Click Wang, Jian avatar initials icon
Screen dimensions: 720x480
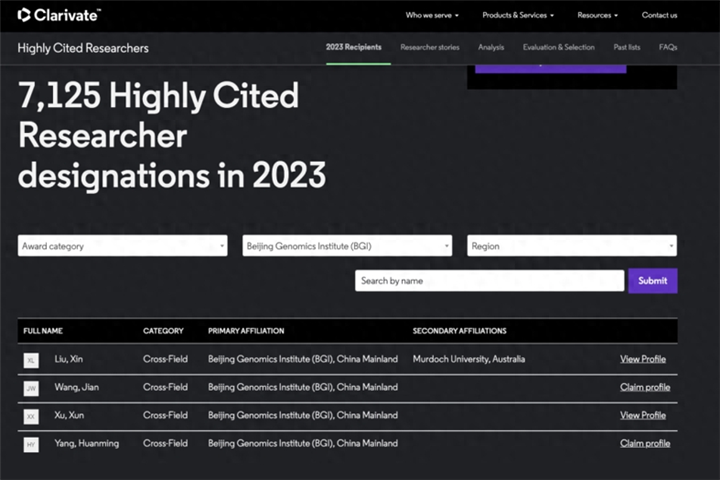[31, 388]
